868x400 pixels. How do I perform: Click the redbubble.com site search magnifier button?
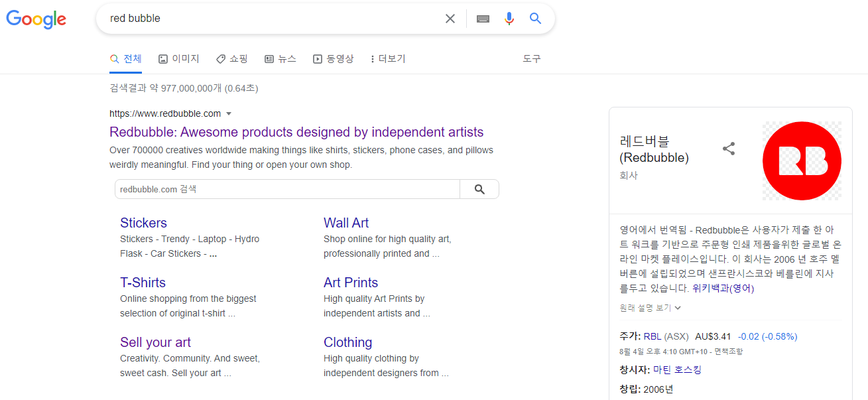tap(479, 189)
